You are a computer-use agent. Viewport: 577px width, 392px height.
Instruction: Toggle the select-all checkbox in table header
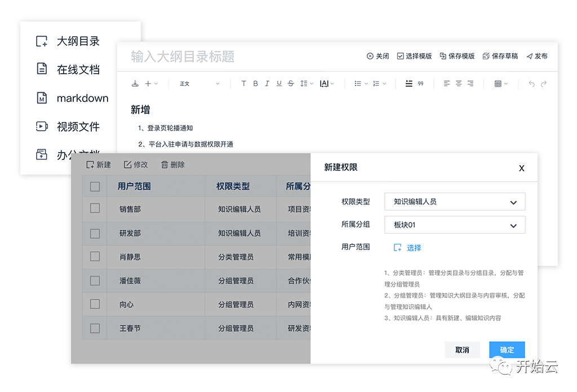95,186
